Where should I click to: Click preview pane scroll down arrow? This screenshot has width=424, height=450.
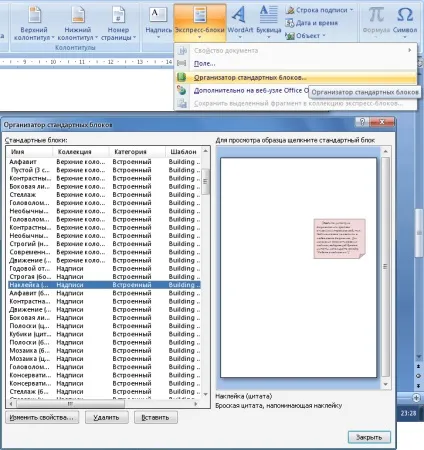point(386,384)
